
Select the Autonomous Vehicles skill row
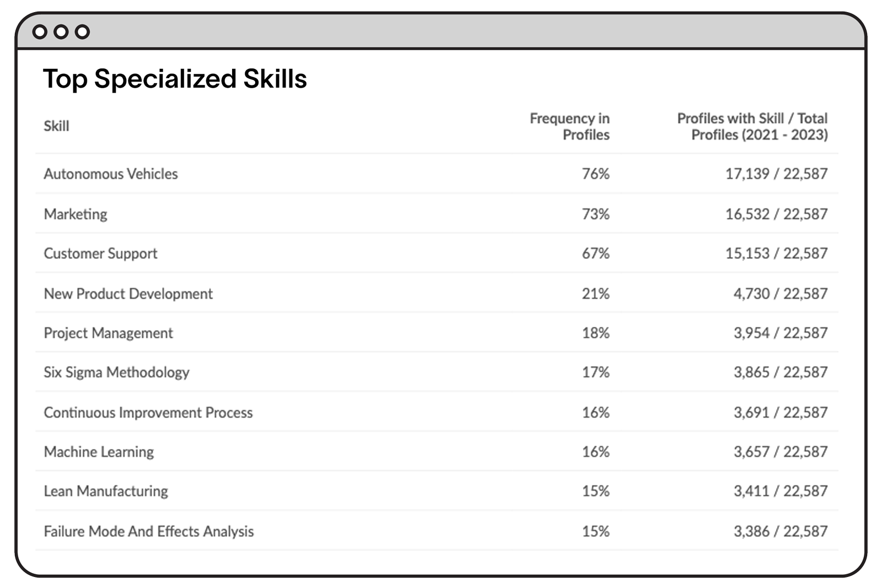tap(111, 174)
